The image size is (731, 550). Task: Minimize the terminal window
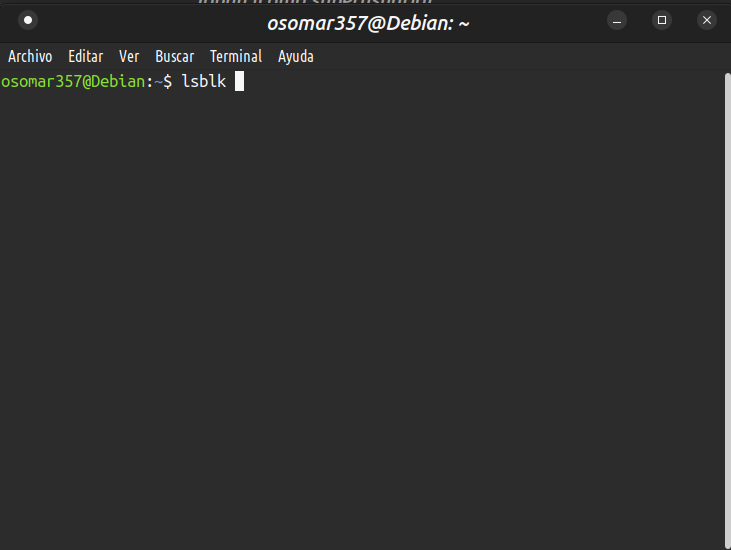pos(617,20)
